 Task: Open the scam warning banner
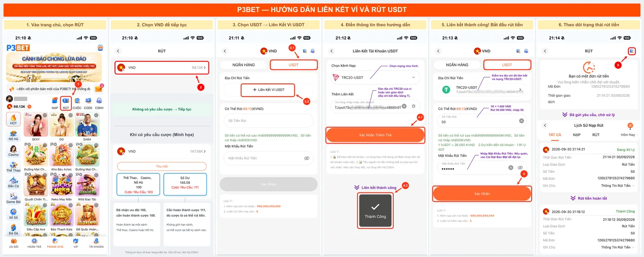point(54,67)
